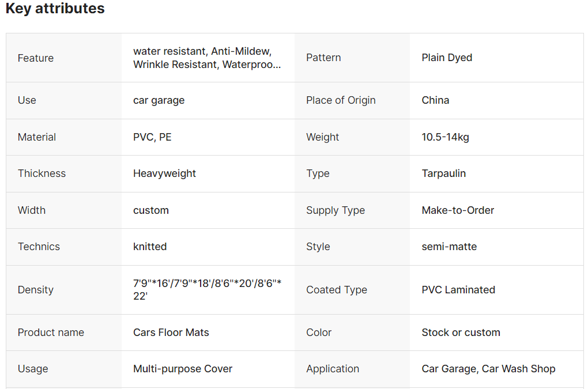588x389 pixels.
Task: Click the Multi-purpose Cover usage value
Action: click(183, 369)
